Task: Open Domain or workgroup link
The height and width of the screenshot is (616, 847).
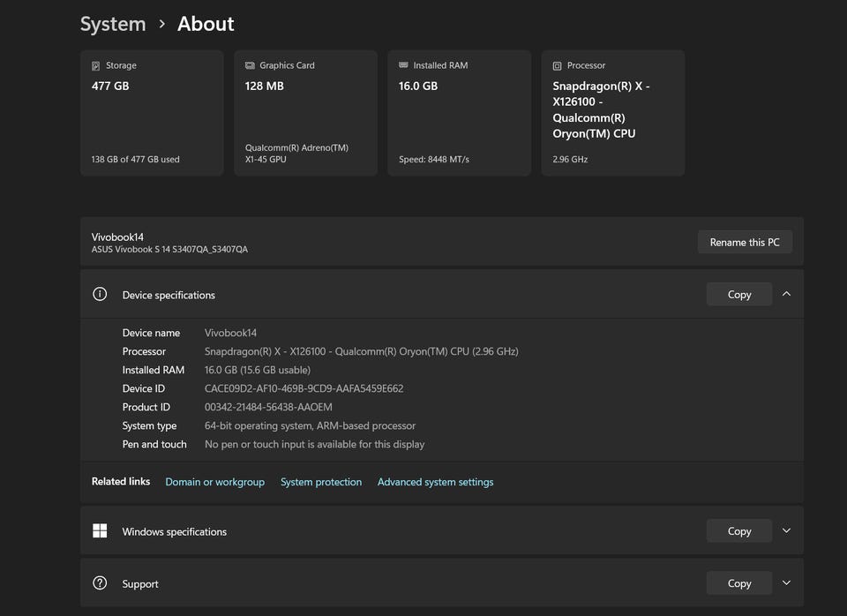Action: (215, 482)
